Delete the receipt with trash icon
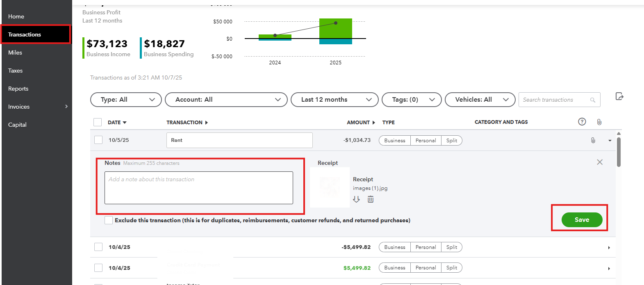644x285 pixels. pyautogui.click(x=371, y=199)
